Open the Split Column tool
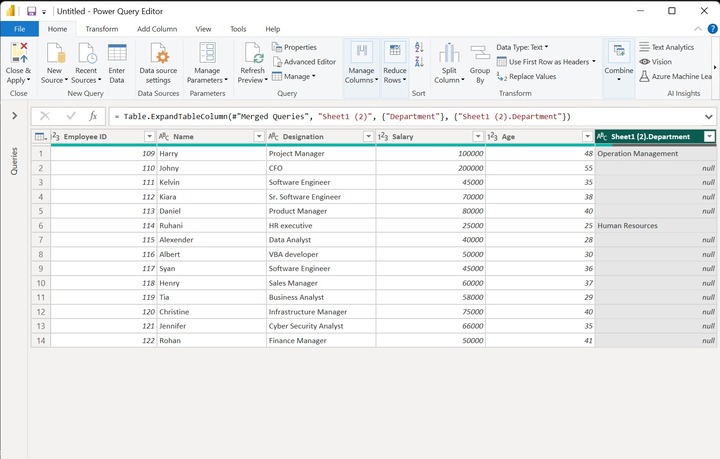Screen dimensions: 720x459 447,54
